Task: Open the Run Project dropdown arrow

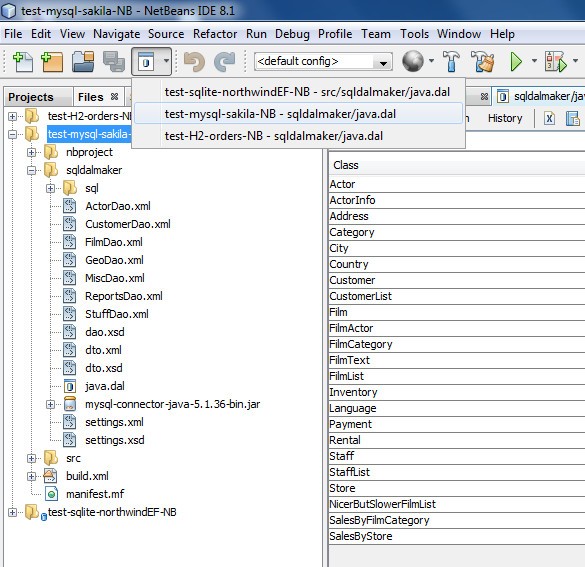Action: (534, 60)
